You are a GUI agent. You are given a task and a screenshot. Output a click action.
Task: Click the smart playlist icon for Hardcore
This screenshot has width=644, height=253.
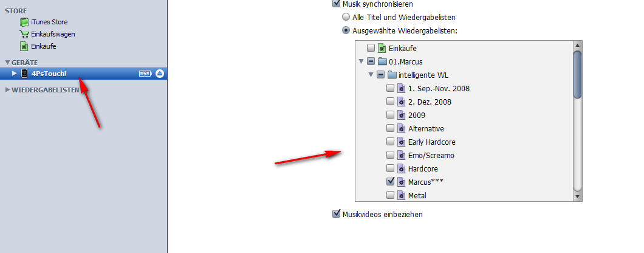401,168
